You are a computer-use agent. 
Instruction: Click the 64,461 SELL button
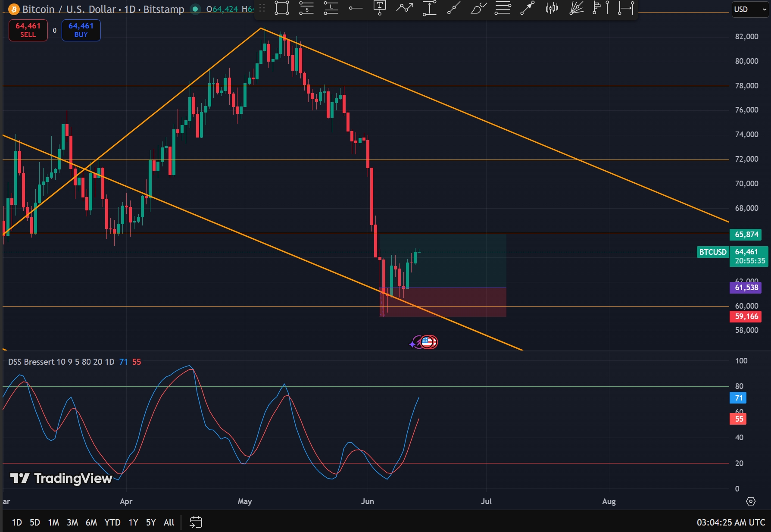[x=28, y=30]
